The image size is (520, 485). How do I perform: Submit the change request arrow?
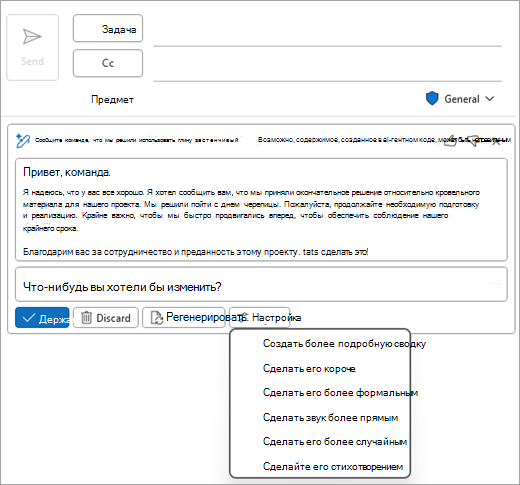495,284
